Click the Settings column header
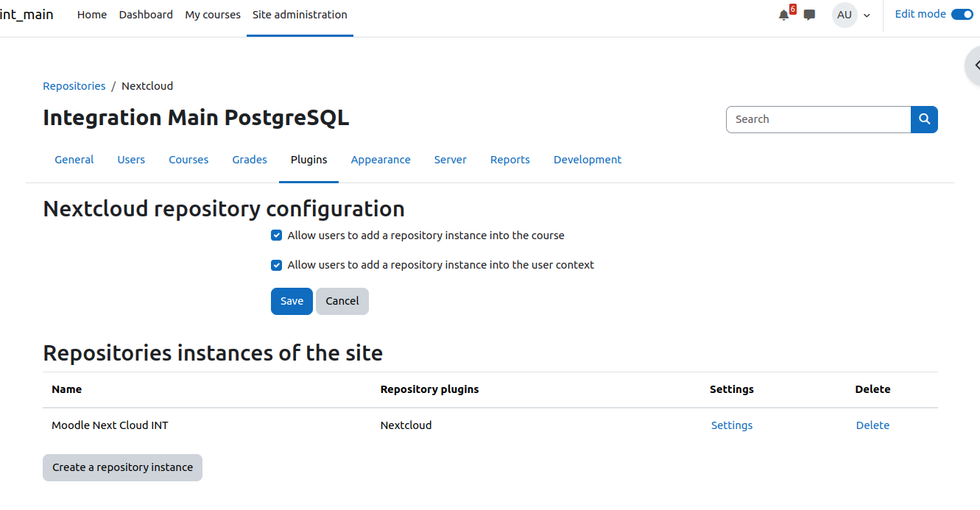980x510 pixels. [x=732, y=389]
